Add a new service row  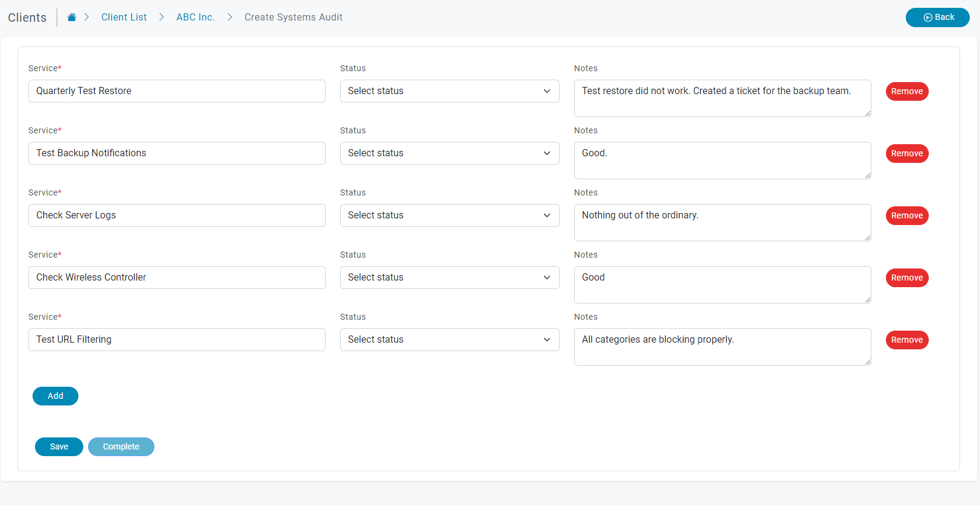point(55,396)
